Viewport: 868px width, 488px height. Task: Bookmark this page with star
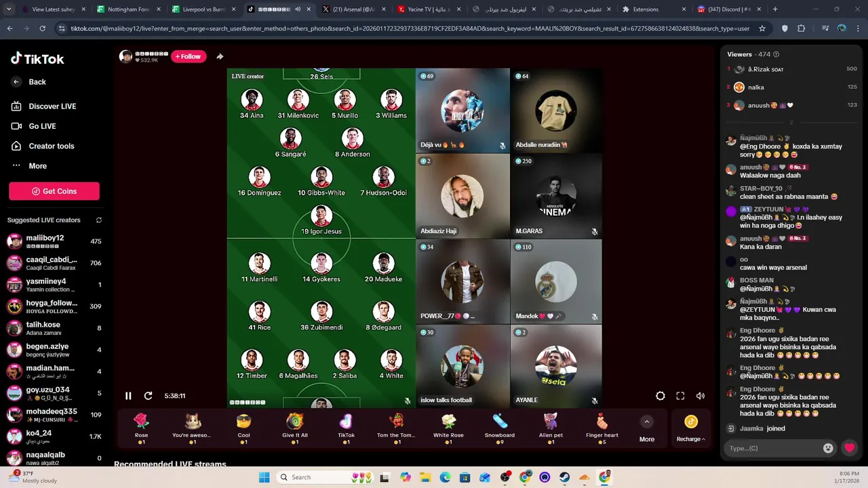(x=762, y=28)
